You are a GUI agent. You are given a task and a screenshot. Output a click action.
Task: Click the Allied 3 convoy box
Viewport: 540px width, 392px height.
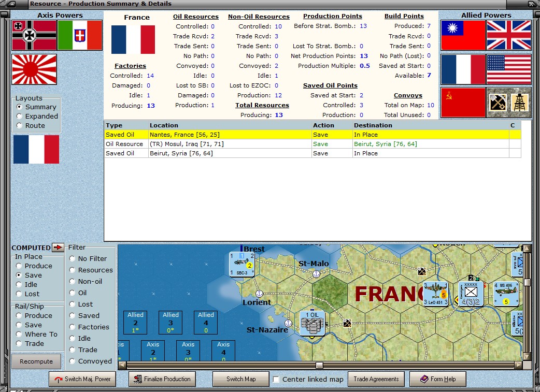tap(170, 323)
